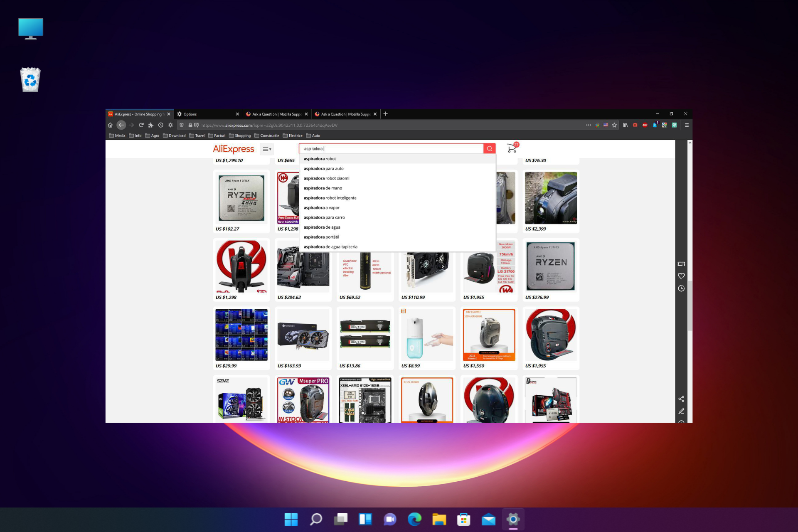Viewport: 798px width, 532px height.
Task: Click the tracking protection shield icon
Action: [182, 125]
